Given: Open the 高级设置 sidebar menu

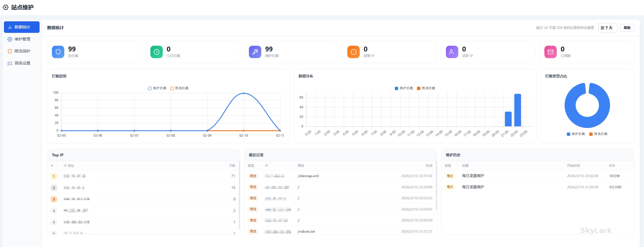Looking at the screenshot, I should click(x=22, y=63).
